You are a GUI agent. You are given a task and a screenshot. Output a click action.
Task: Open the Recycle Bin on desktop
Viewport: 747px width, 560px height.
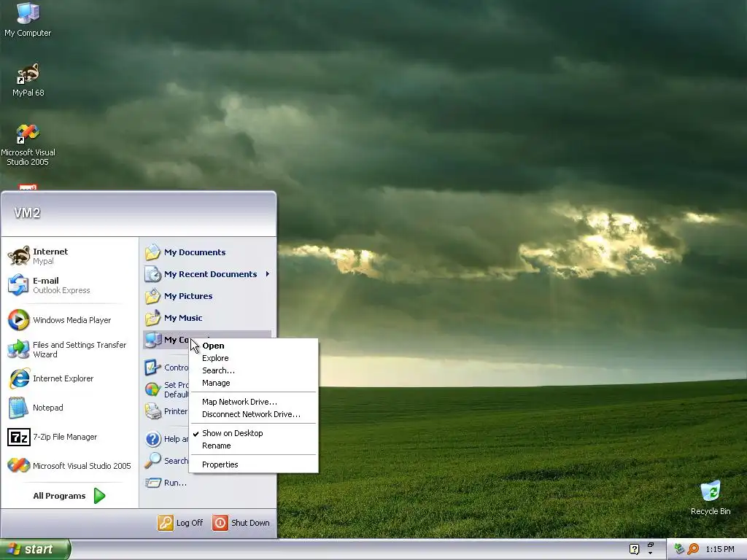point(711,497)
